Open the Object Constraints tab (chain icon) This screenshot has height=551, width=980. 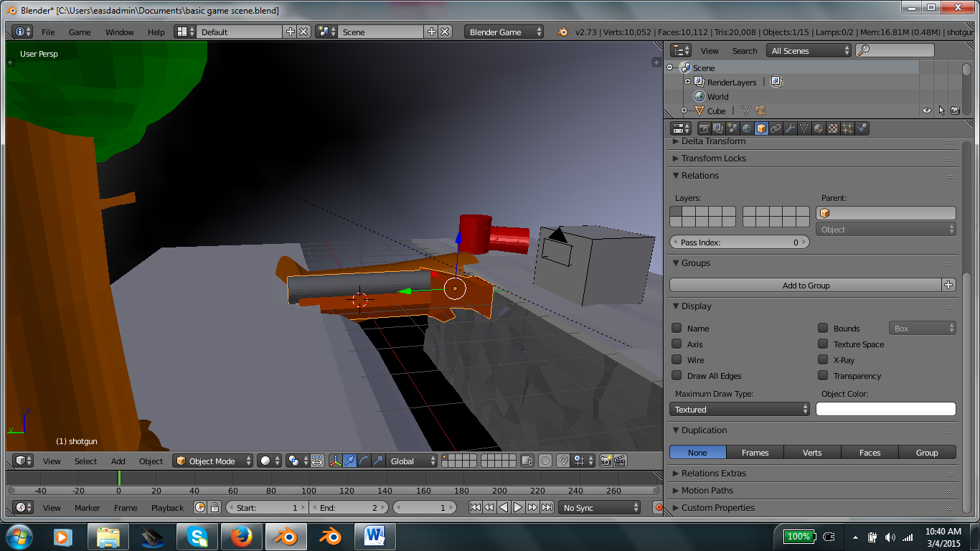tap(776, 128)
